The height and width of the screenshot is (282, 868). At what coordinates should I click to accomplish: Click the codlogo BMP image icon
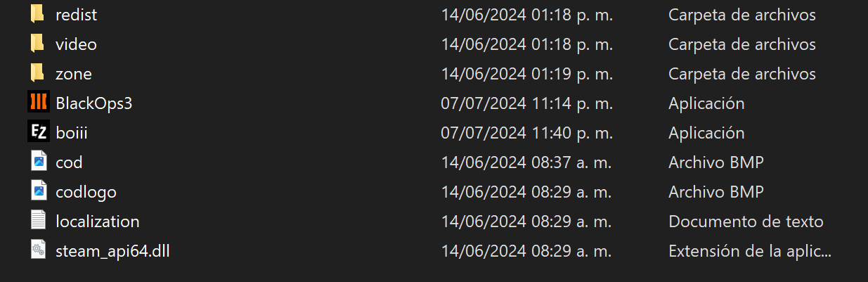click(x=39, y=191)
